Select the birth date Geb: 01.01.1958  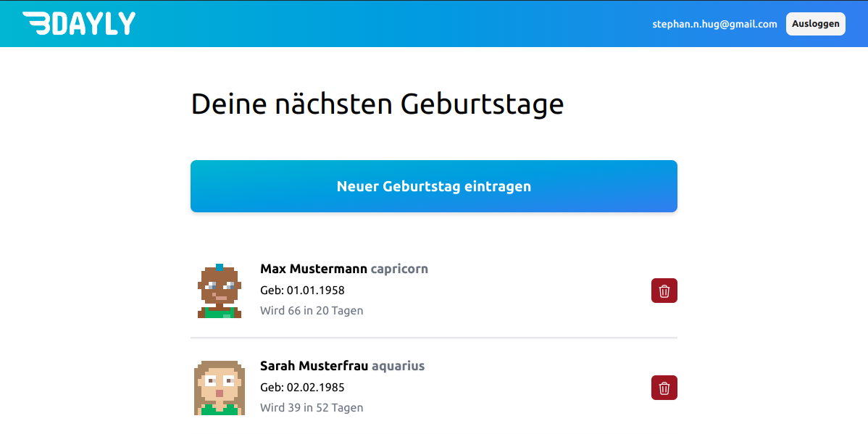[302, 291]
